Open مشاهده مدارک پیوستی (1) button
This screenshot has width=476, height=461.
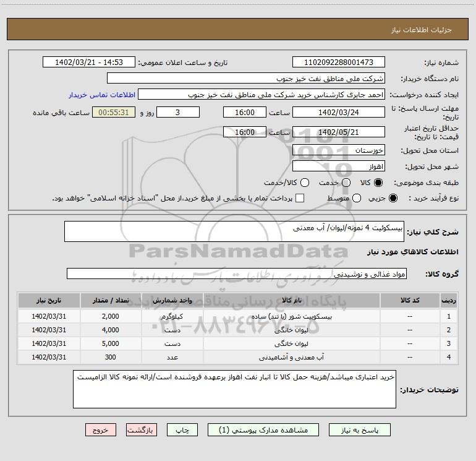point(263,430)
